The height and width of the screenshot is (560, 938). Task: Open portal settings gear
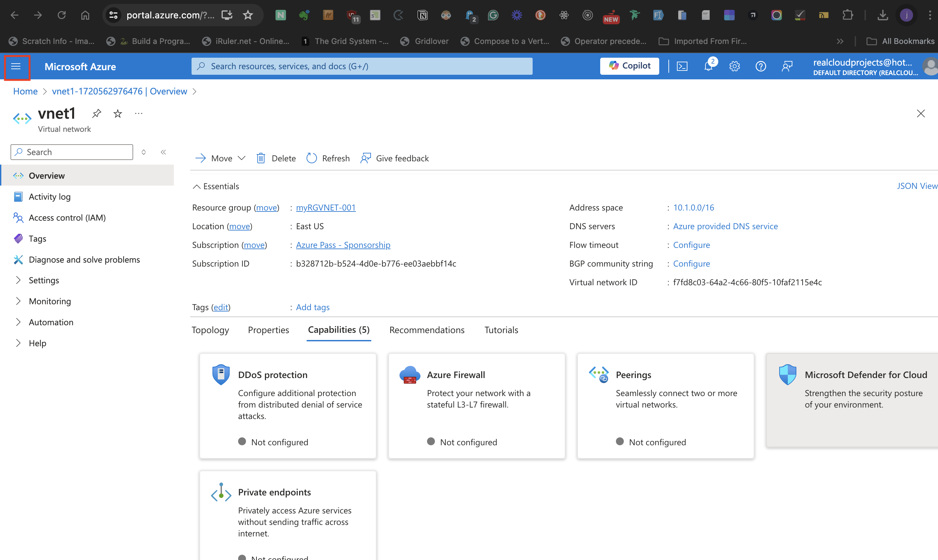734,67
